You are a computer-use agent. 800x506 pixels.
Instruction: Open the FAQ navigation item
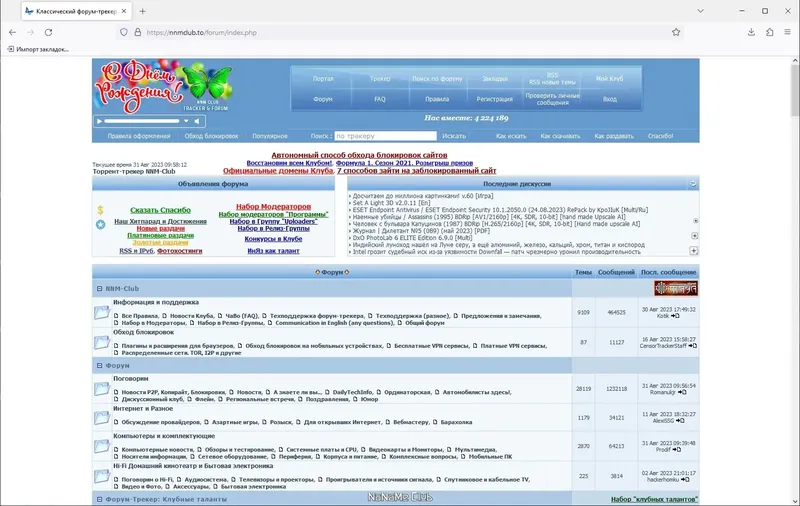(x=380, y=99)
